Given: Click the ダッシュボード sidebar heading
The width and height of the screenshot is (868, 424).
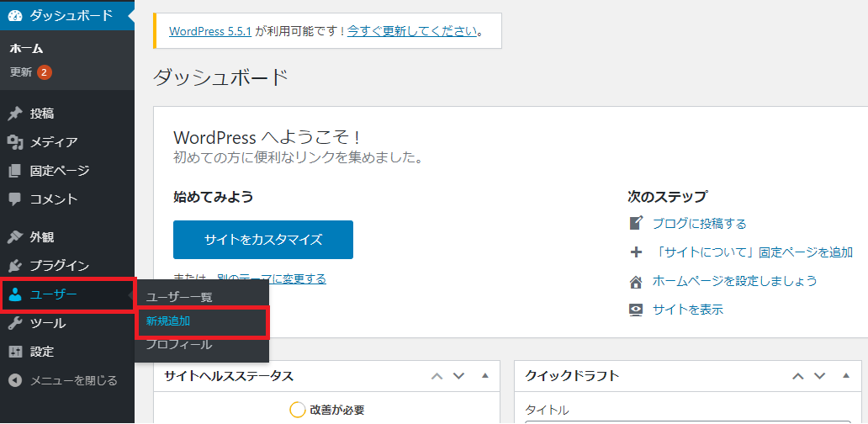Looking at the screenshot, I should pos(71,15).
